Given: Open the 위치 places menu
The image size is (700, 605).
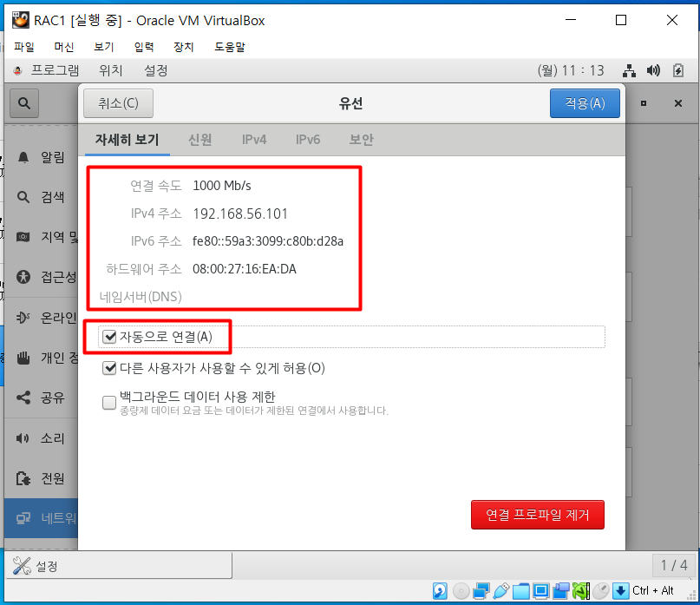Looking at the screenshot, I should tap(111, 70).
